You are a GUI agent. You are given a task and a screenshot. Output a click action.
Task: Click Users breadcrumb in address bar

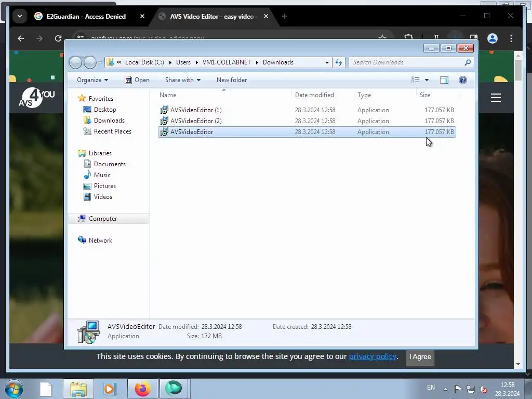(183, 62)
